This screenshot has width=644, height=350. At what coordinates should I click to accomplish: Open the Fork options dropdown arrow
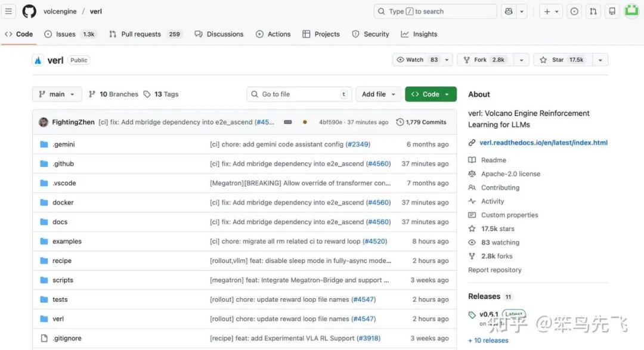pyautogui.click(x=521, y=60)
